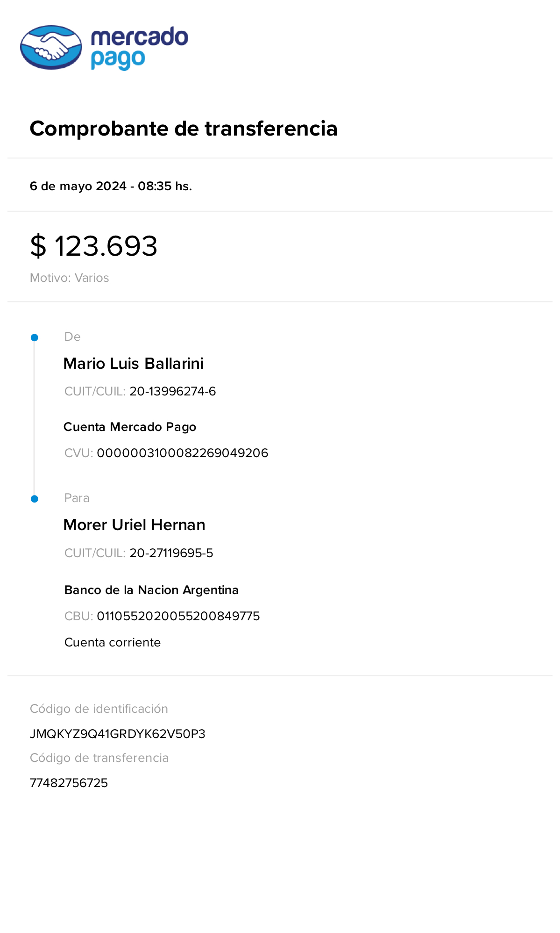Select the "Comprobante de transferencia" heading
The height and width of the screenshot is (933, 560).
[184, 129]
